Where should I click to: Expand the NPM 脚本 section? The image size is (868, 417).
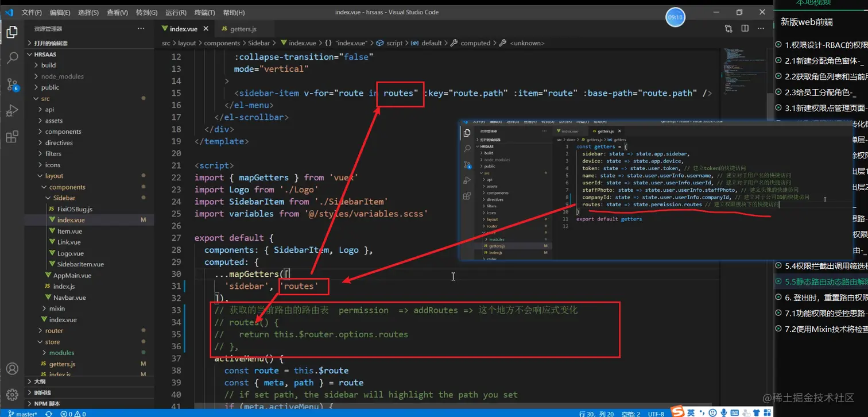(89, 403)
